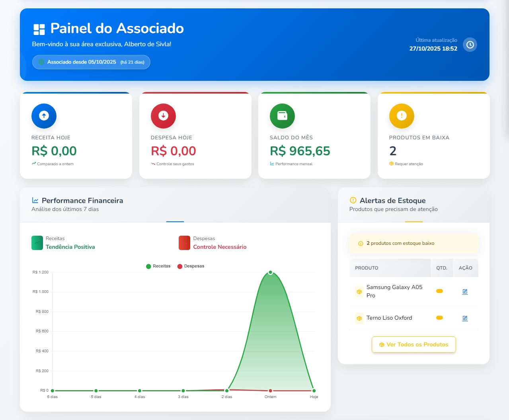Toggle the quantity pill for Samsung Galaxy A05 Pro
The width and height of the screenshot is (509, 420).
(439, 291)
